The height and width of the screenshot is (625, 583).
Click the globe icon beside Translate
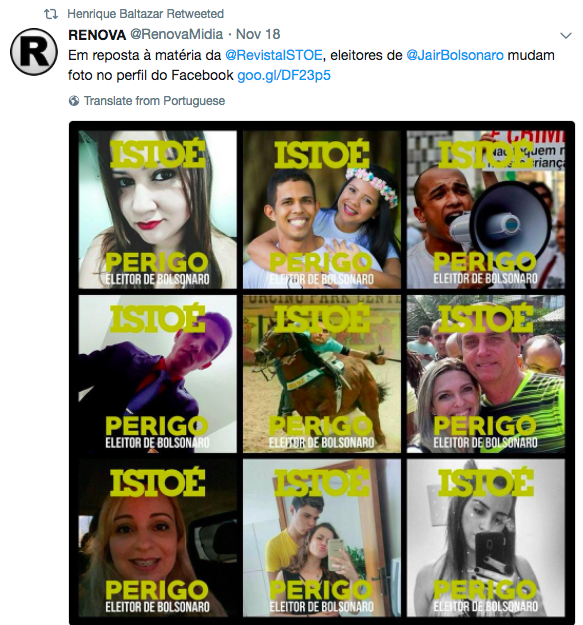point(74,101)
